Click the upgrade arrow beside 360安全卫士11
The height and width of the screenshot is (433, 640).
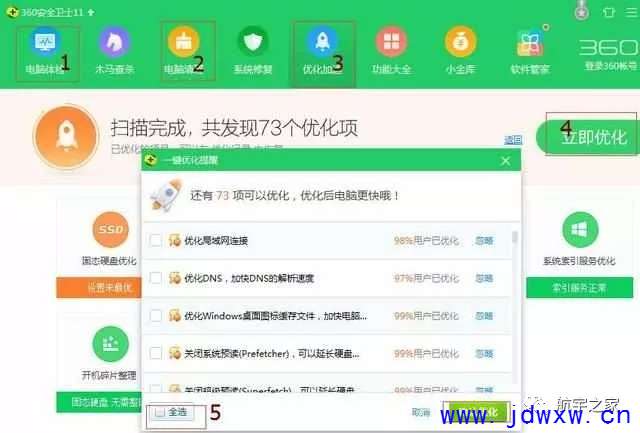click(x=91, y=12)
